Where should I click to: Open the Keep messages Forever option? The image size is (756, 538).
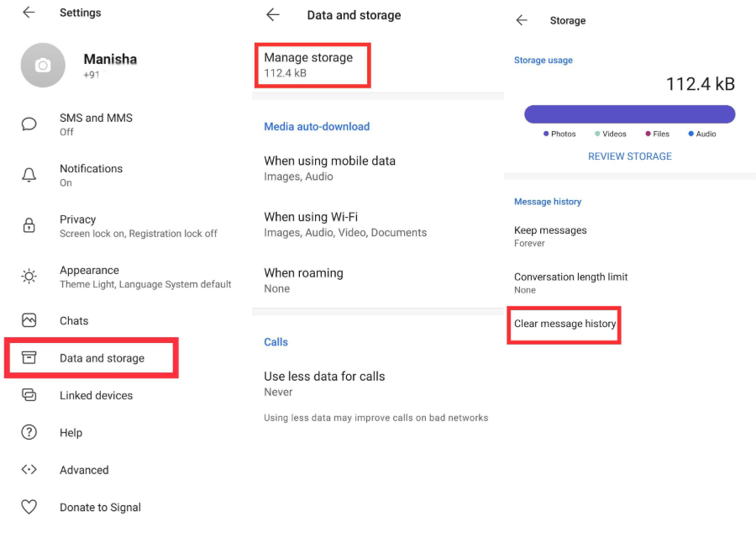(x=550, y=236)
